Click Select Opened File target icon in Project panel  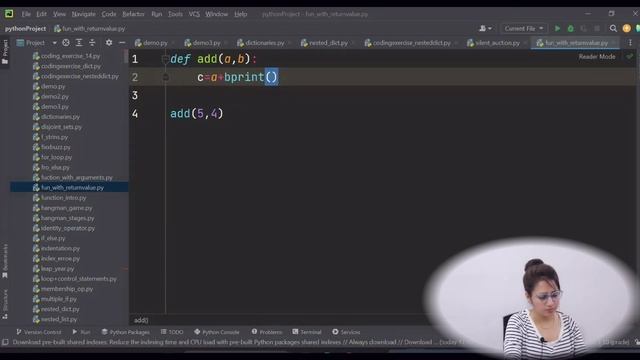tap(66, 42)
